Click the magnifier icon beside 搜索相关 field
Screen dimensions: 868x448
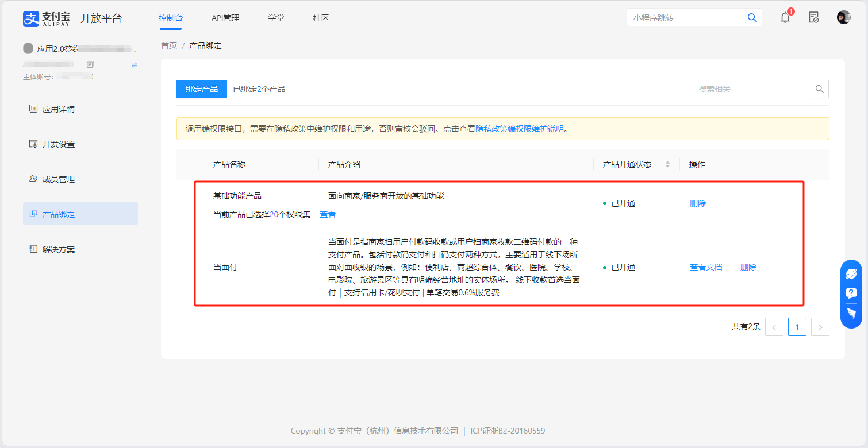coord(820,89)
